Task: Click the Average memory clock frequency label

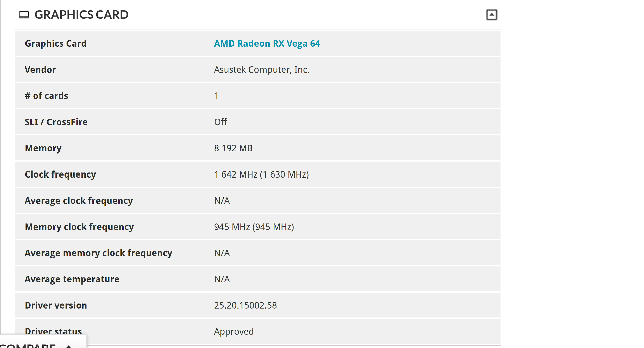Action: [x=98, y=253]
